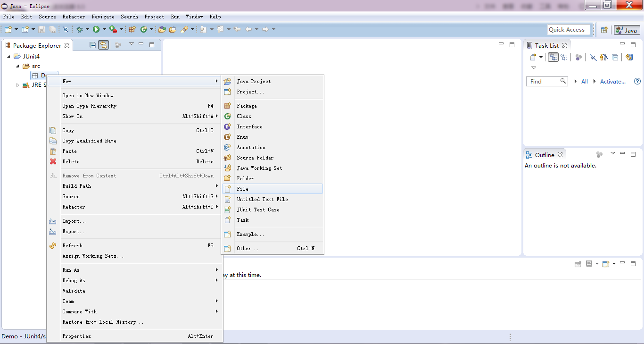Select File in the New submenu
The width and height of the screenshot is (644, 344).
(272, 189)
